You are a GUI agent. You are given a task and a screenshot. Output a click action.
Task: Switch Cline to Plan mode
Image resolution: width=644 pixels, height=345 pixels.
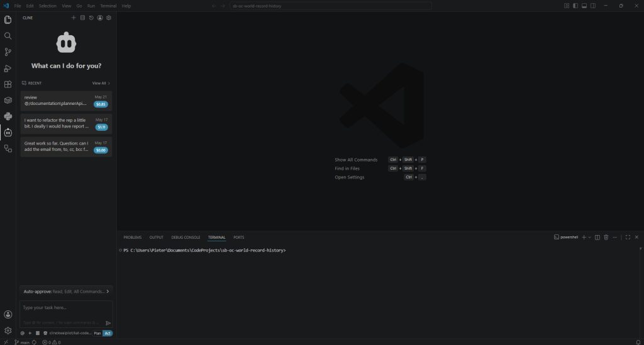click(x=97, y=333)
